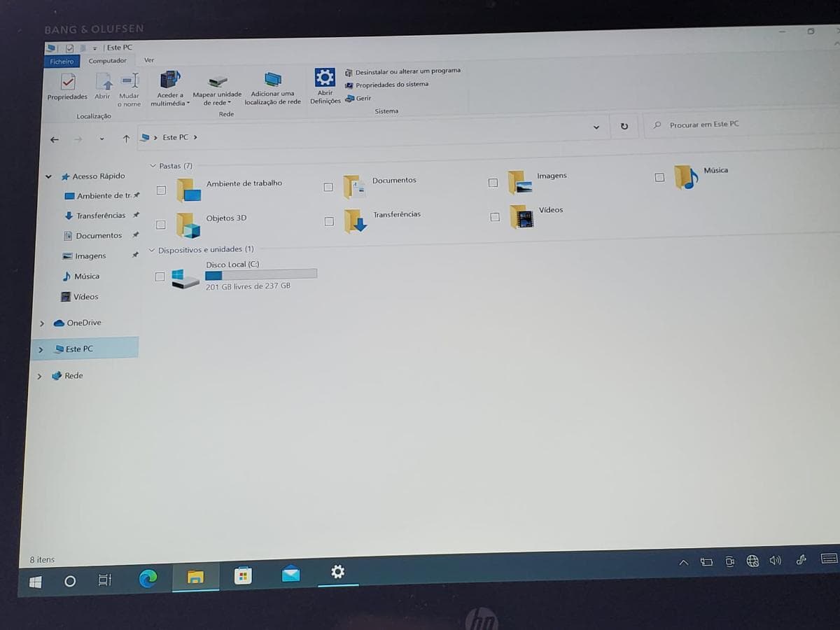Tick the checkbox beside Documentos folder

328,187
